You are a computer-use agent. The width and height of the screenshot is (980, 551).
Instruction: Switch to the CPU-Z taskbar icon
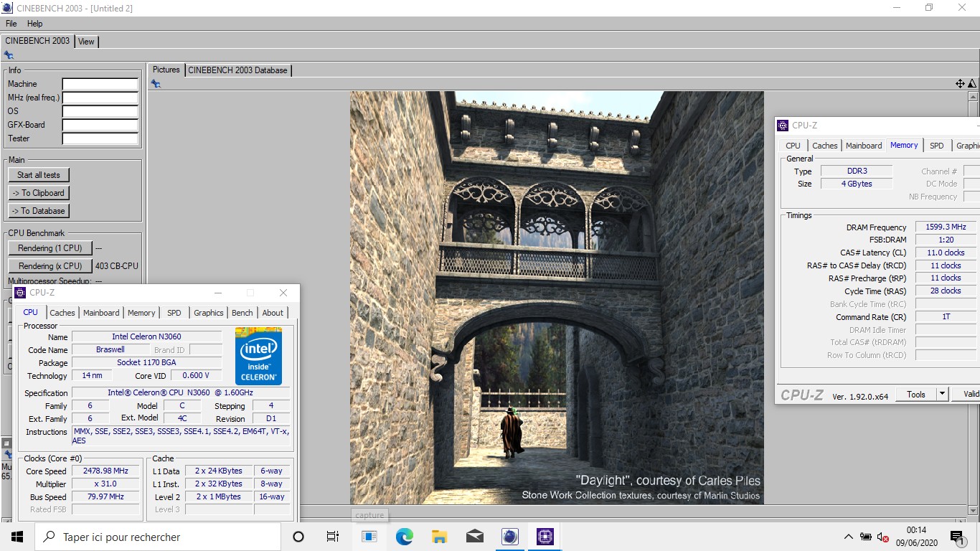[545, 537]
